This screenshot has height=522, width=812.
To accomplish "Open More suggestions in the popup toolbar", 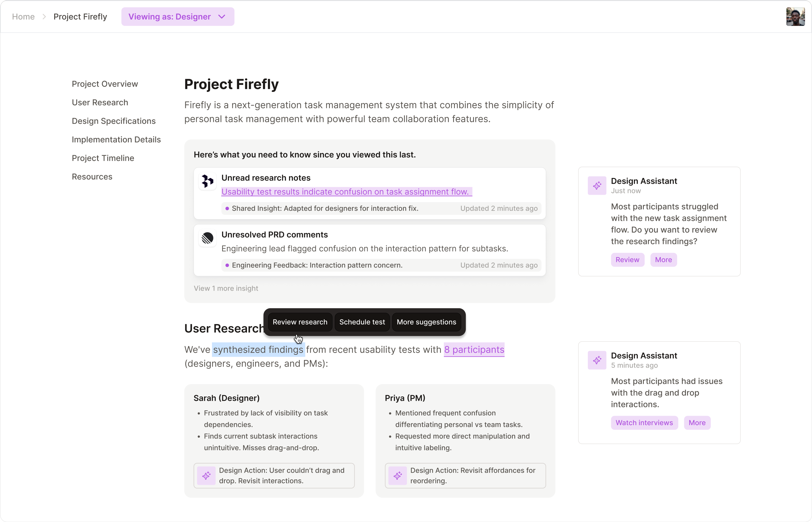I will pos(426,322).
